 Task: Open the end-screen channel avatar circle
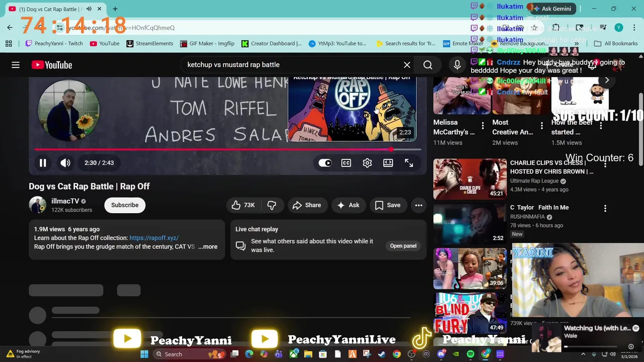pyautogui.click(x=68, y=111)
